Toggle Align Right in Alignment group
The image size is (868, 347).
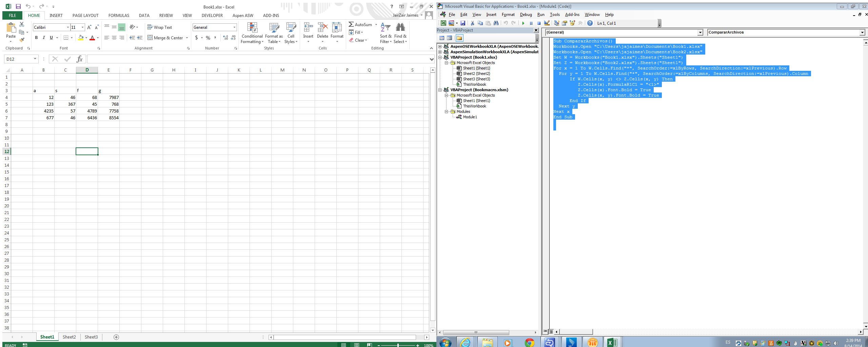(x=122, y=38)
